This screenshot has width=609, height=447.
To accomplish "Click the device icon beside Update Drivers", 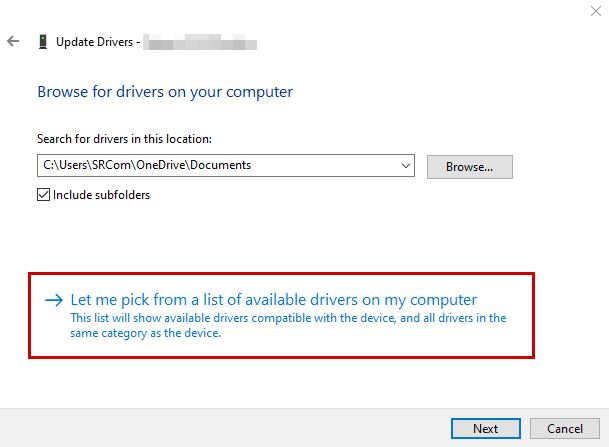I will [x=42, y=42].
